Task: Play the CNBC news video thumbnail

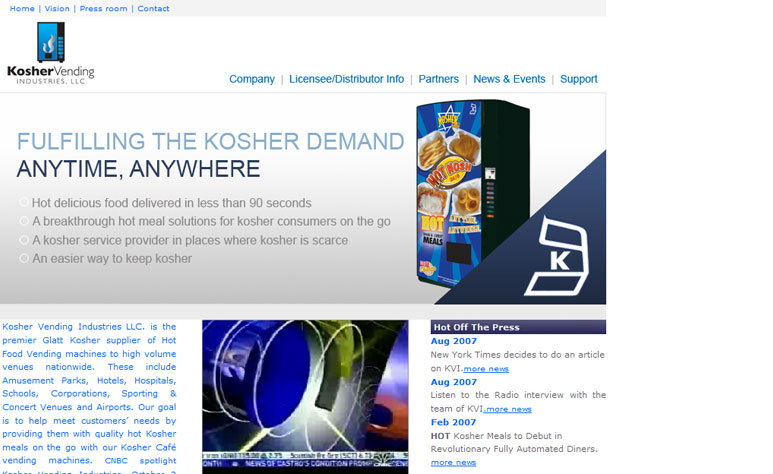Action: (305, 395)
